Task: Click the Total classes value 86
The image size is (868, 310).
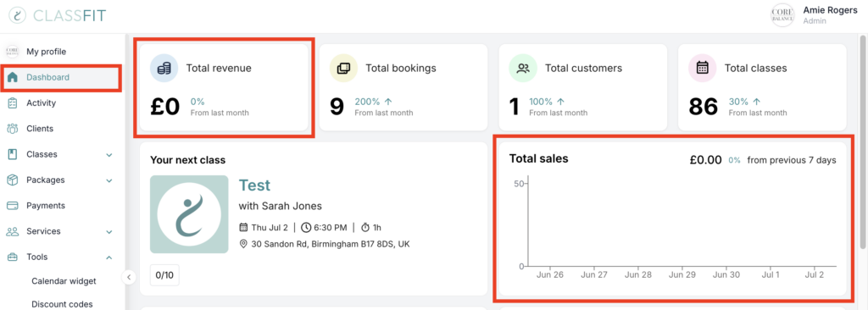Action: click(x=704, y=107)
